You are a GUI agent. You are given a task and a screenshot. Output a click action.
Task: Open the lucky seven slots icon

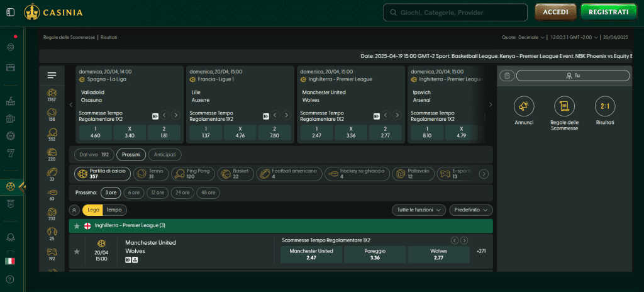tap(11, 154)
